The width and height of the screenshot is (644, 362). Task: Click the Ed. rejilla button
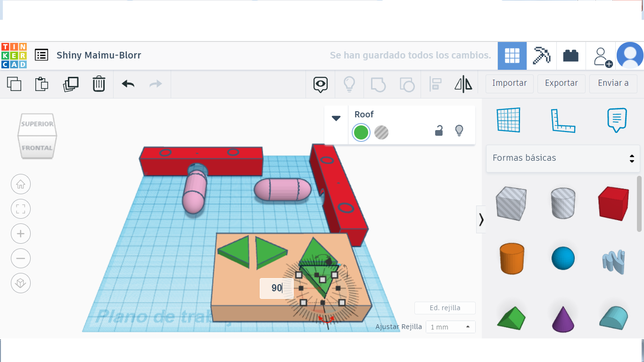coord(445,308)
